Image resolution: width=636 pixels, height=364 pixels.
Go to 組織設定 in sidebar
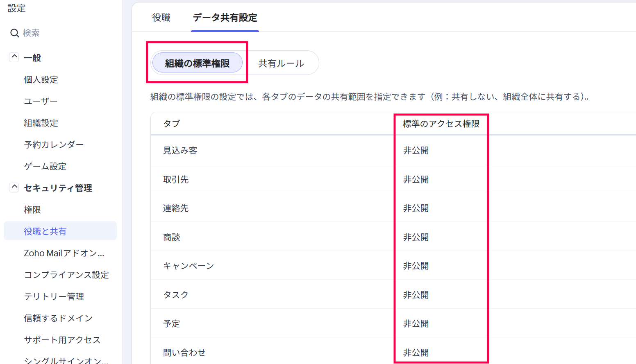[x=41, y=123]
